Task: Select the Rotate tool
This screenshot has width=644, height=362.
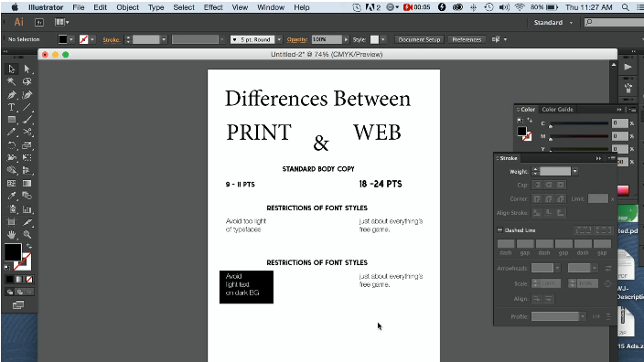Action: [x=12, y=145]
